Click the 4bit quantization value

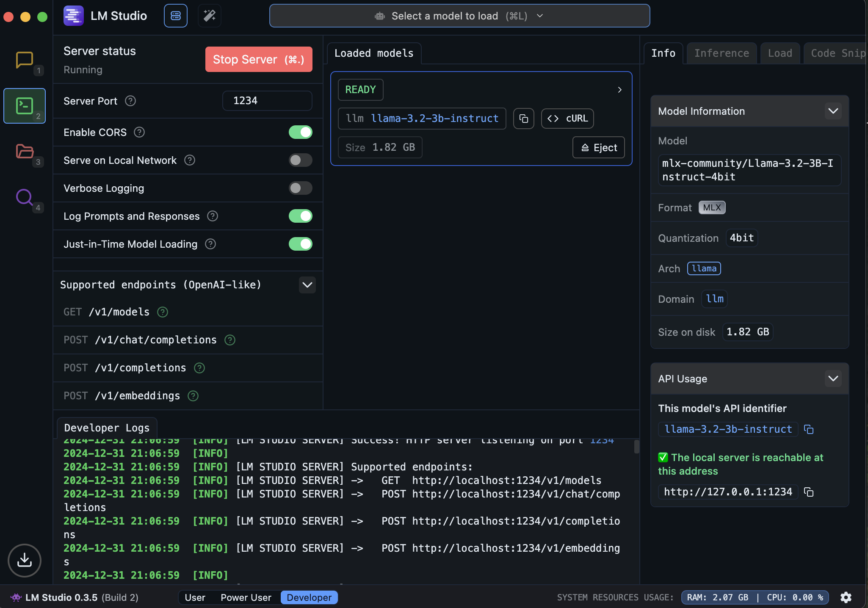point(742,238)
